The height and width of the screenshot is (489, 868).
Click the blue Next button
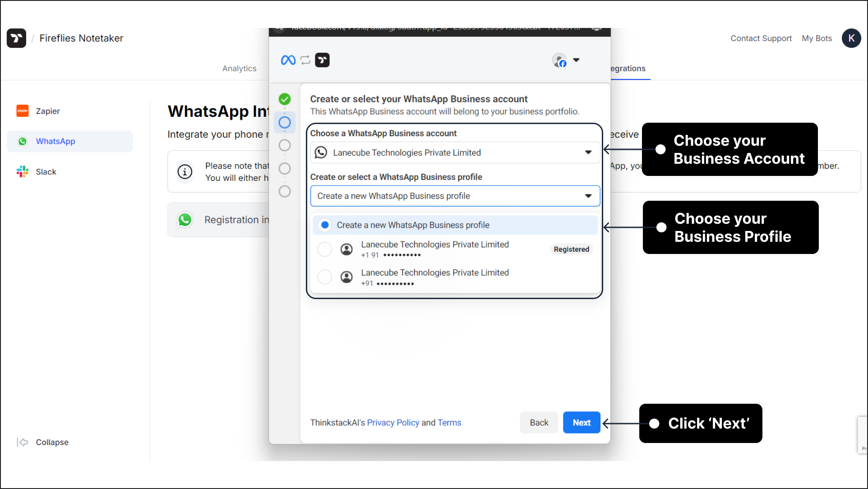pos(581,423)
